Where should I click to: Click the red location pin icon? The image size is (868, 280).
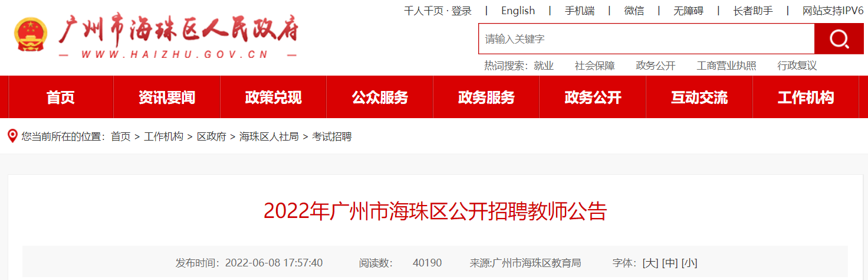(12, 136)
